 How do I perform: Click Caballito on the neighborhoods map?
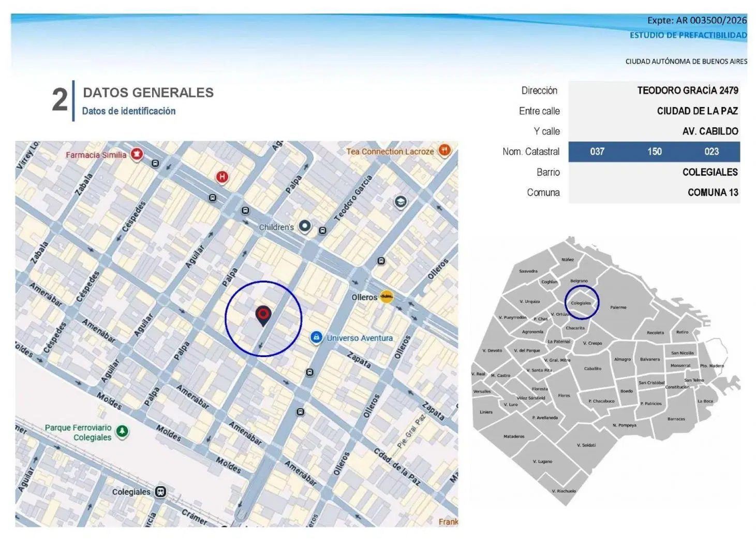[x=593, y=369]
